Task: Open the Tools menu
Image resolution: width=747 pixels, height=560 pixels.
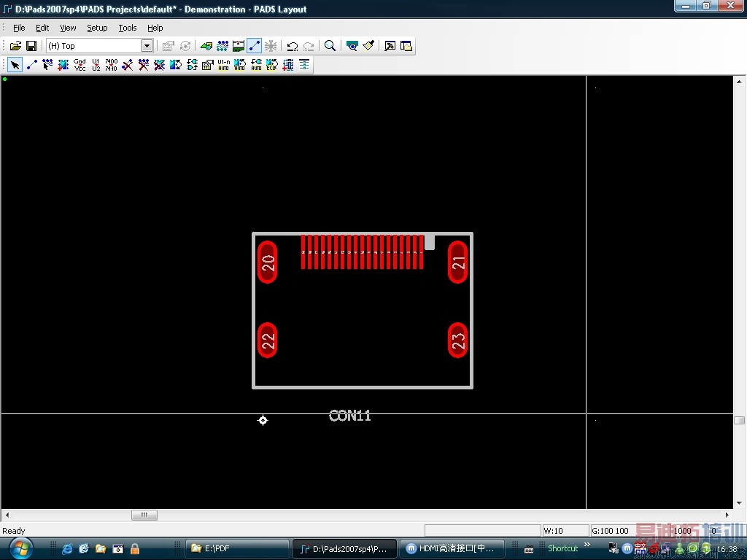Action: [128, 28]
